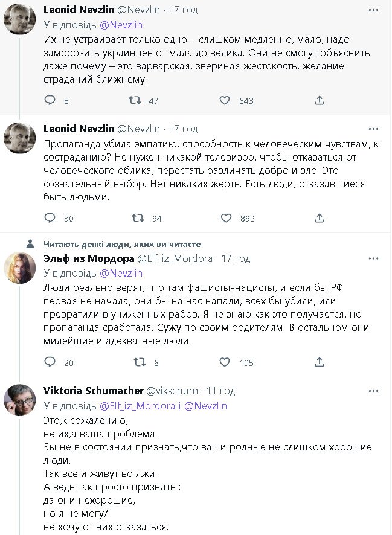
Task: Retweet the tweet with 47 retweets
Action: point(137,100)
